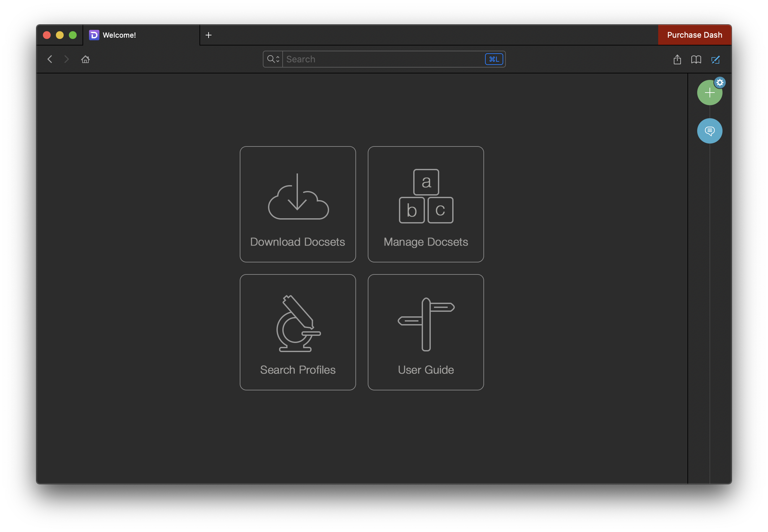Click the Dash icon in the tab
This screenshot has height=532, width=768.
[x=94, y=35]
